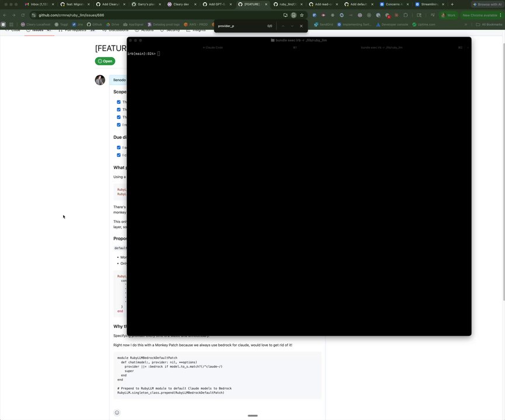Toggle the first Due diligence checkbox
The image size is (505, 420).
[119, 148]
